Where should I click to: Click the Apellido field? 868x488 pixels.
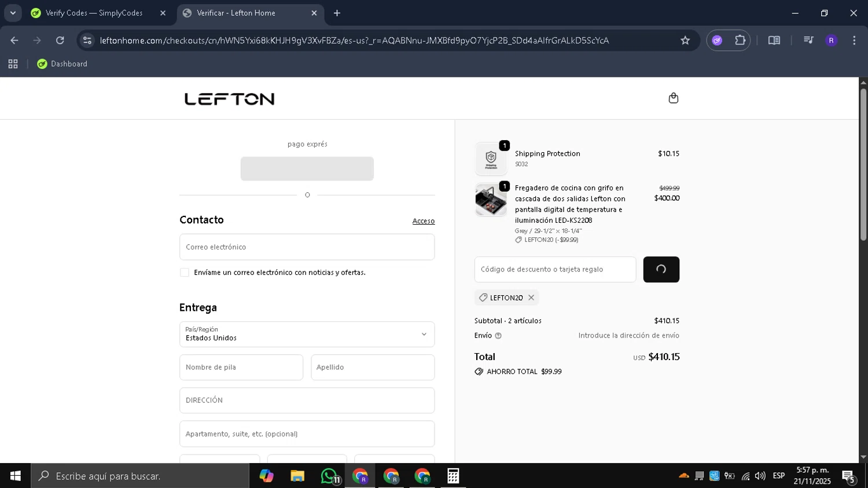click(x=373, y=368)
